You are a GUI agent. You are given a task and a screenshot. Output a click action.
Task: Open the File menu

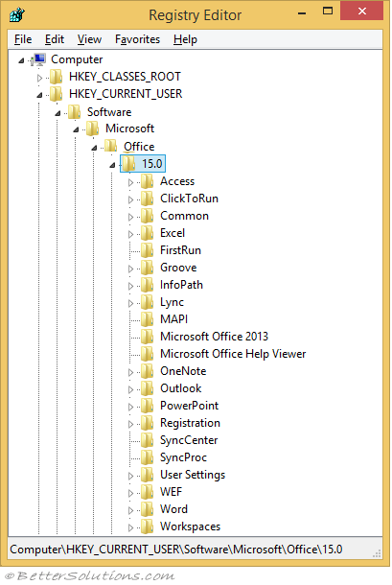[x=23, y=39]
